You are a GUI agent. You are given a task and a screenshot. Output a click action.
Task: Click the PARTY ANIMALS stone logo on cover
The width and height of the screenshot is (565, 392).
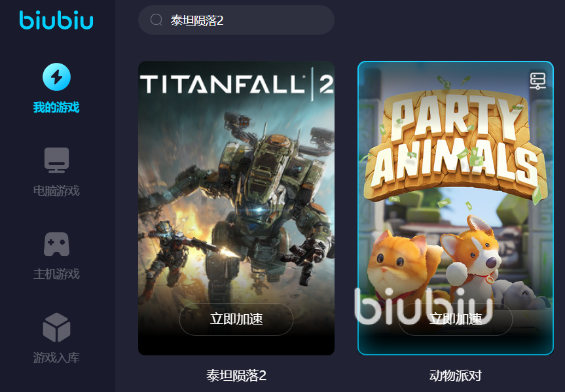(456, 144)
